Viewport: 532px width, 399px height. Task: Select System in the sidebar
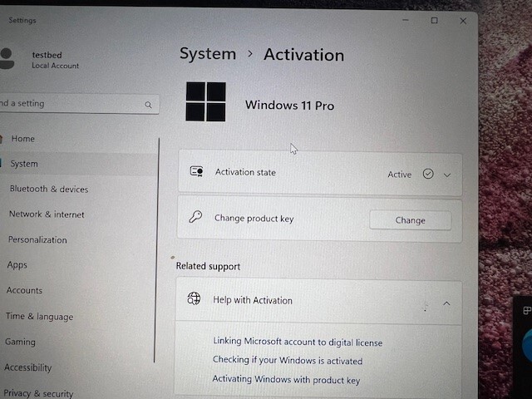(x=24, y=164)
